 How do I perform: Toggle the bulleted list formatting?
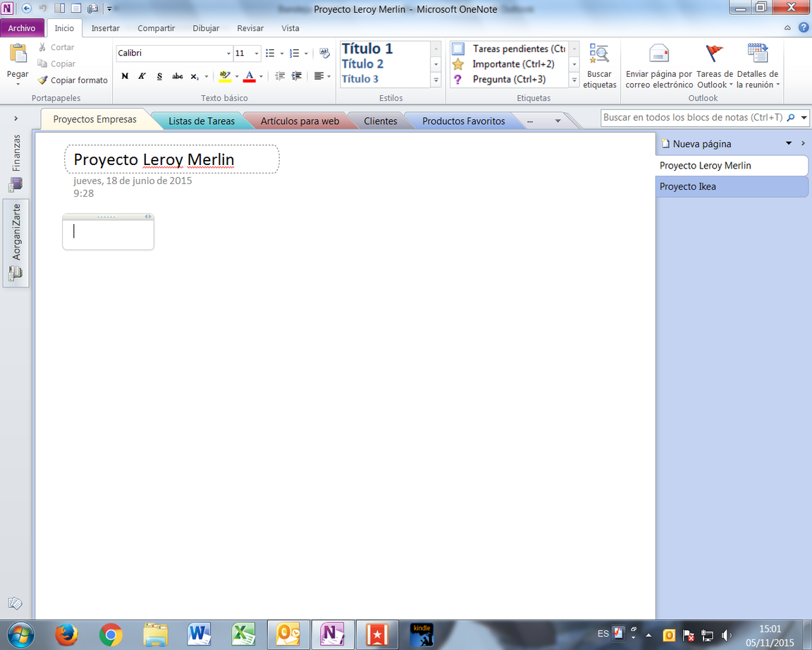coord(270,53)
